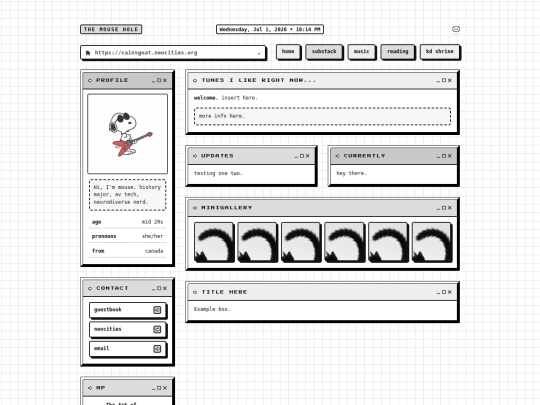Click the diamond icon beside CURRENTLY title
Viewport: 540px width, 405px height.
point(338,156)
